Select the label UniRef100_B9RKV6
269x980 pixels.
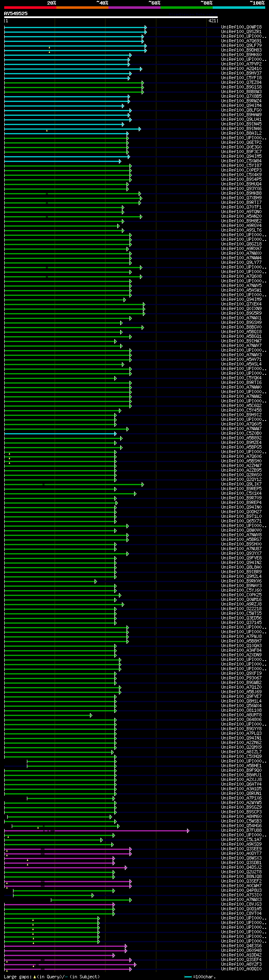coord(241,581)
